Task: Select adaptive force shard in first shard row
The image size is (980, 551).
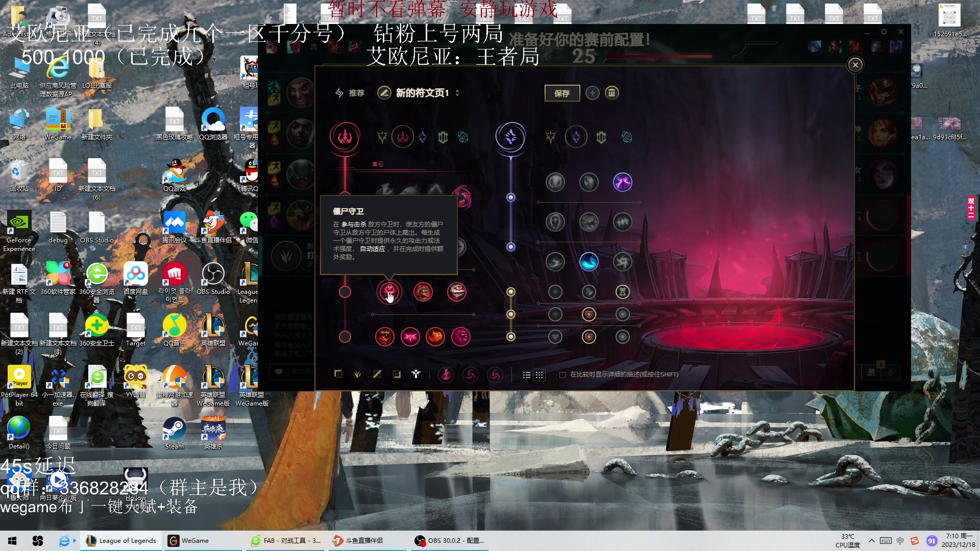Action: (x=555, y=292)
